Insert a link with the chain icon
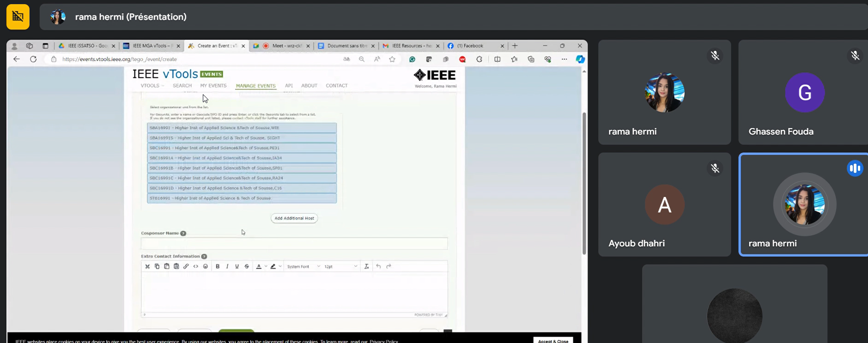The image size is (868, 343). click(186, 266)
